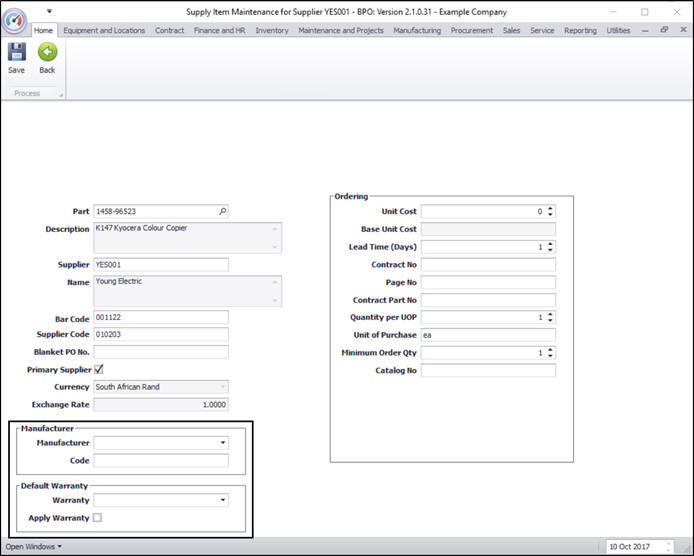
Task: Click the Catalog No field
Action: point(488,371)
